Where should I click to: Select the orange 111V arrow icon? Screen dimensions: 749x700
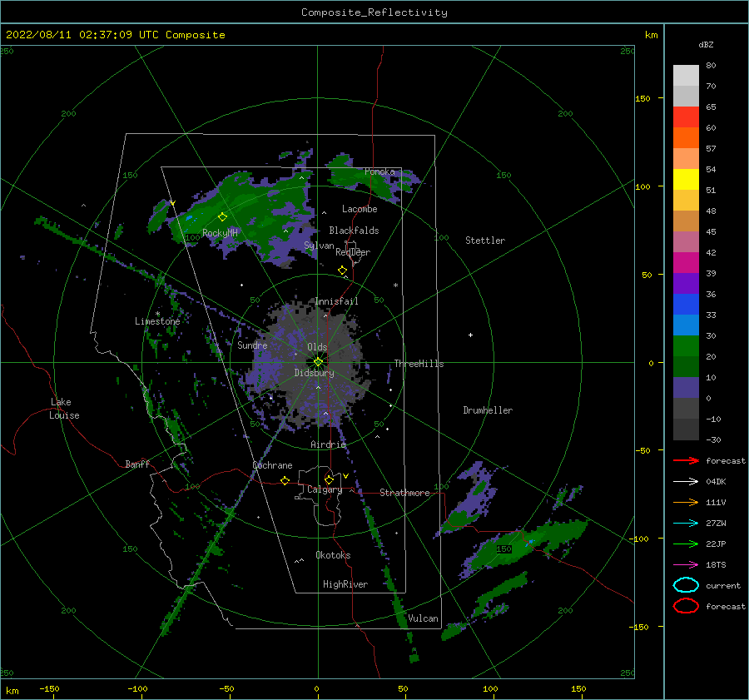(x=686, y=502)
